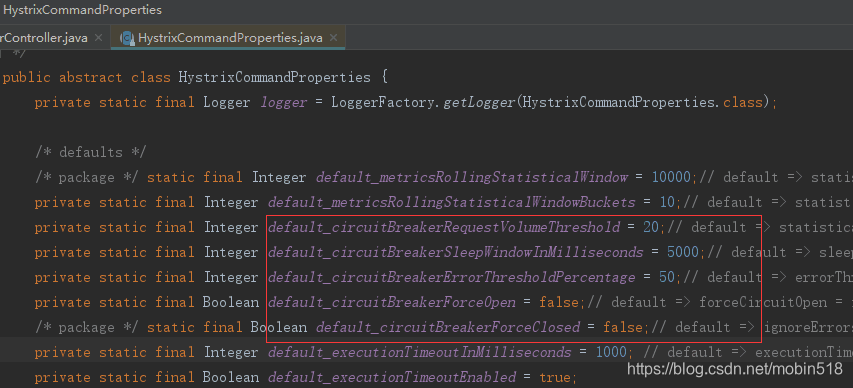Image resolution: width=853 pixels, height=388 pixels.
Task: Click the true value of executionTimeoutEnabled
Action: 555,377
